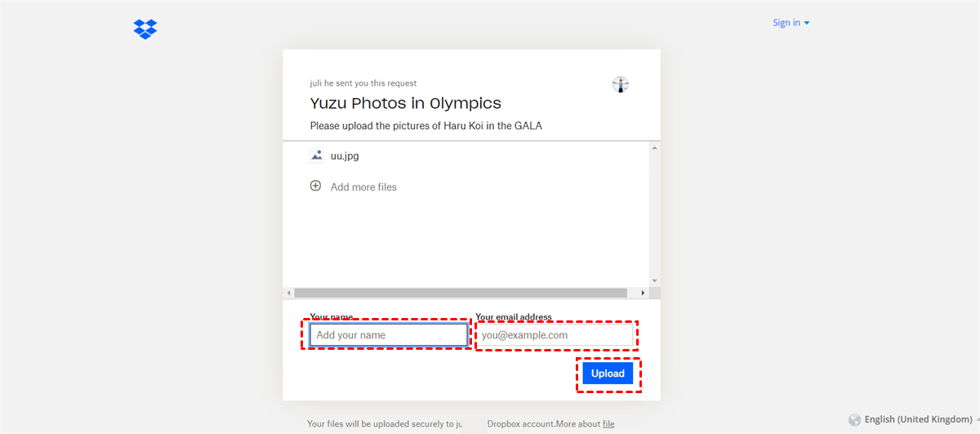This screenshot has width=980, height=434.
Task: Click the globe icon in the footer
Action: pos(855,419)
